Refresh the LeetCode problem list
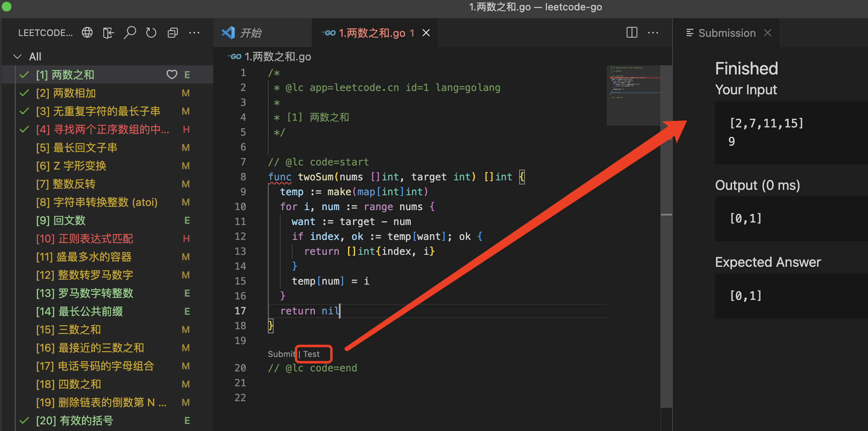Viewport: 868px width, 431px height. [151, 32]
